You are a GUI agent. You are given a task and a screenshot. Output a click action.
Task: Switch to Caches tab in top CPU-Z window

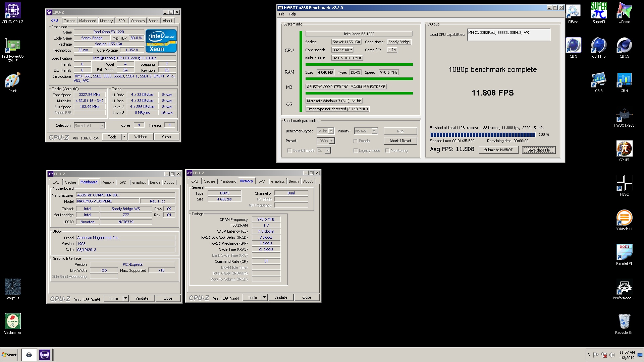(x=69, y=21)
